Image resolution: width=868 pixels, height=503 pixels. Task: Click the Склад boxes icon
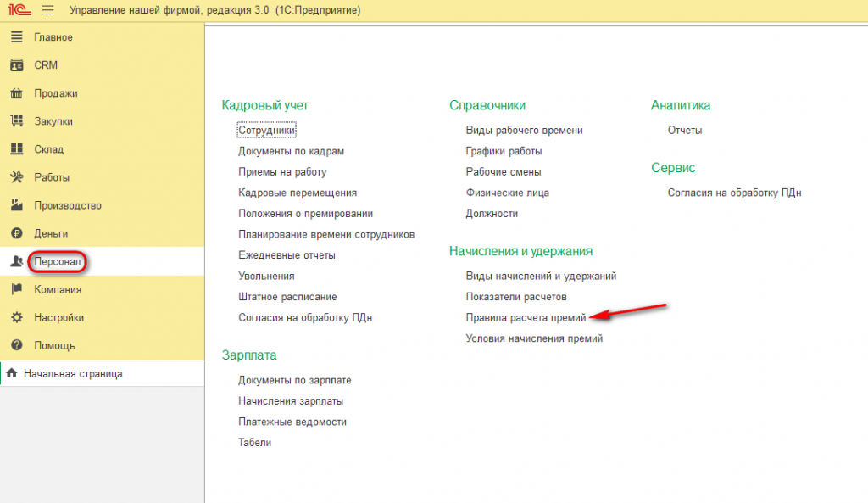tap(17, 149)
